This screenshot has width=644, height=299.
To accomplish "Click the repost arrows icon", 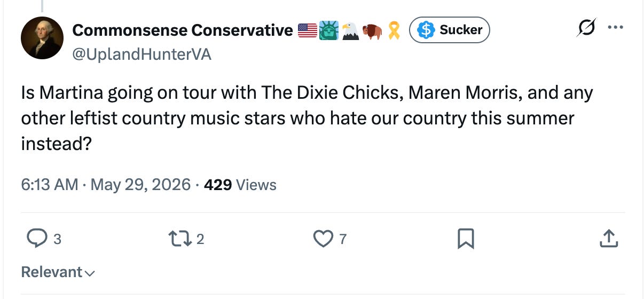I will [x=180, y=239].
